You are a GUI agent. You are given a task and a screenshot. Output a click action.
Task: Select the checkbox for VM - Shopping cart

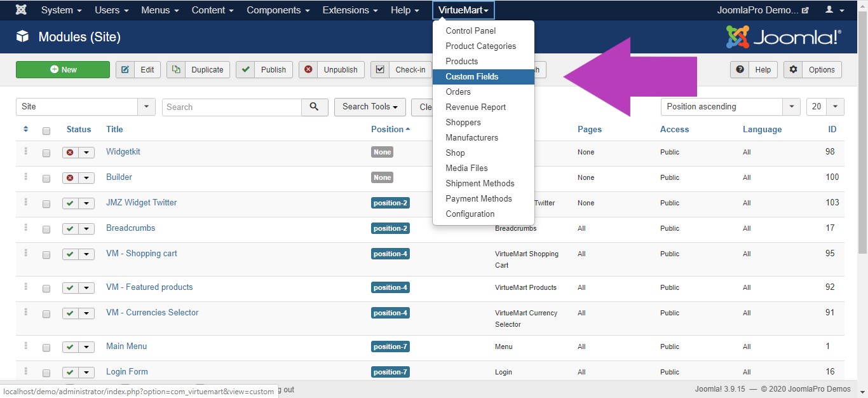point(46,255)
